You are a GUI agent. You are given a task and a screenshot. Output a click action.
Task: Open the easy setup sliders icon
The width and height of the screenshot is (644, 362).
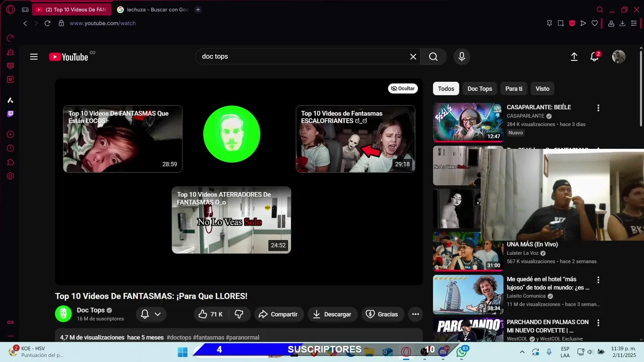coord(634,23)
